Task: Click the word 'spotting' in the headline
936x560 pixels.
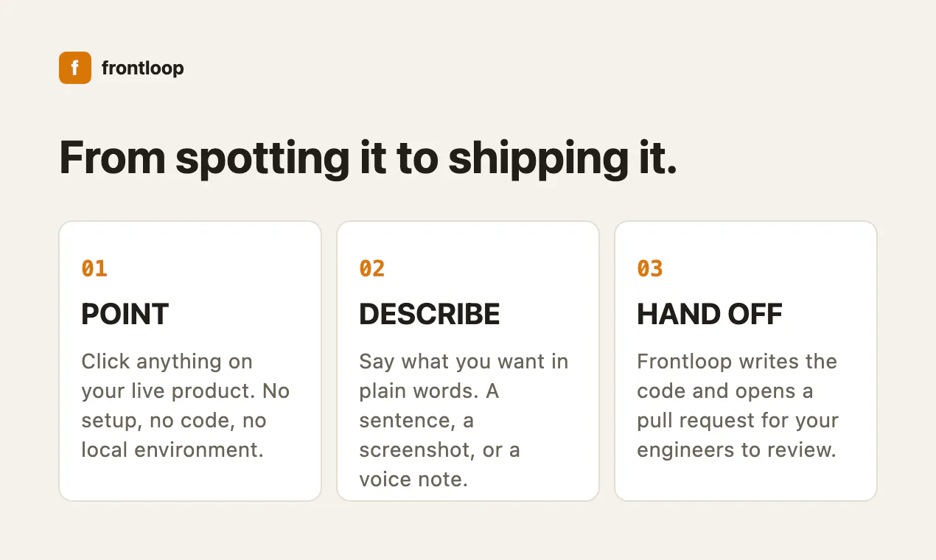Action: (262, 159)
